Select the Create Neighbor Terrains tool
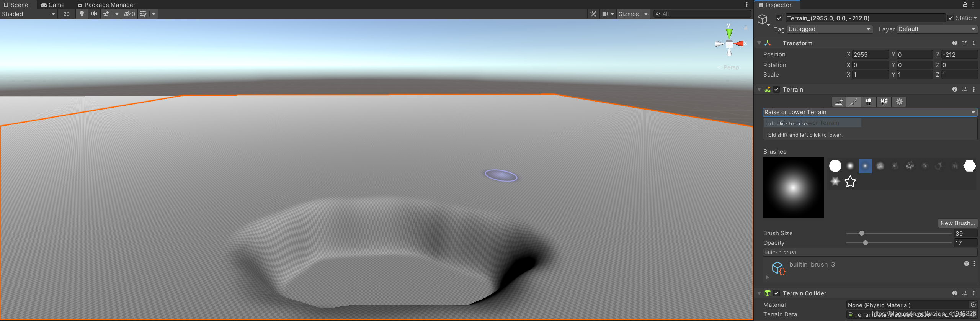Viewport: 980px width, 321px height. (x=839, y=102)
